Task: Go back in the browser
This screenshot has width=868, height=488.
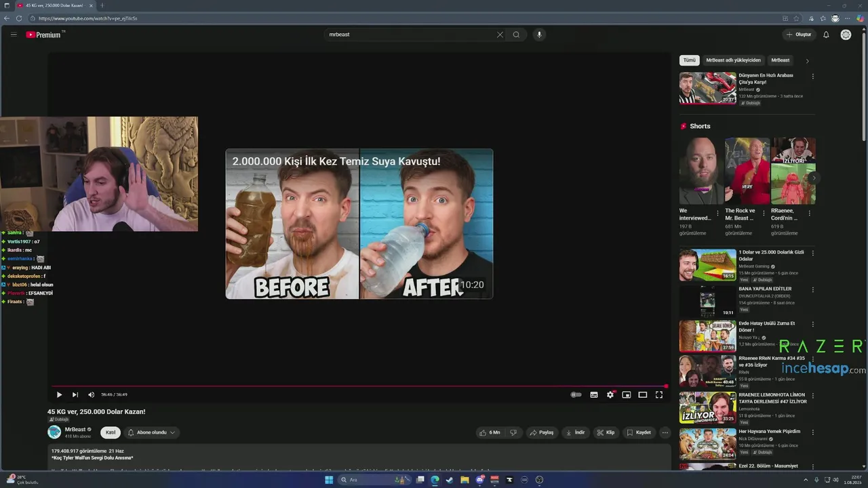Action: 7,18
